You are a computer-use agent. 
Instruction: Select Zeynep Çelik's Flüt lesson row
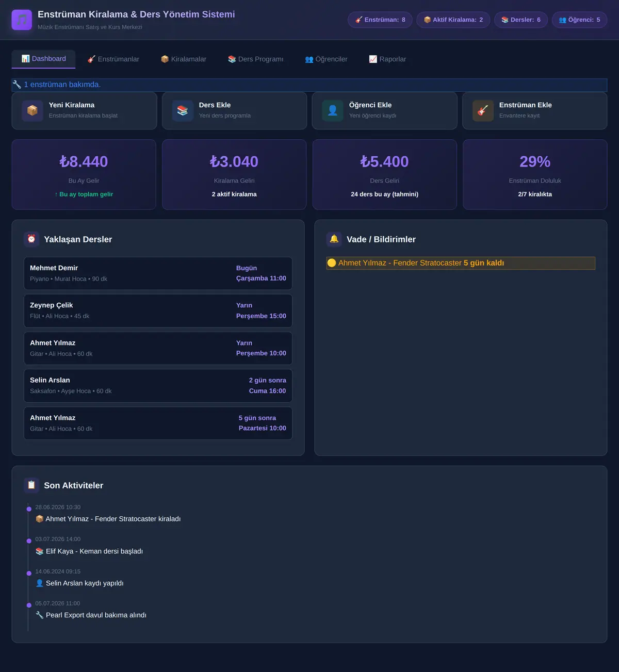pos(158,310)
